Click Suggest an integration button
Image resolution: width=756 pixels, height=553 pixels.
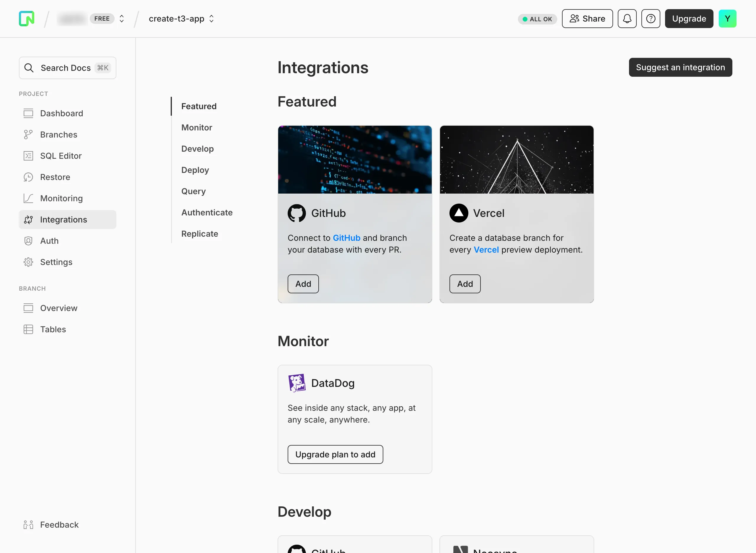680,67
